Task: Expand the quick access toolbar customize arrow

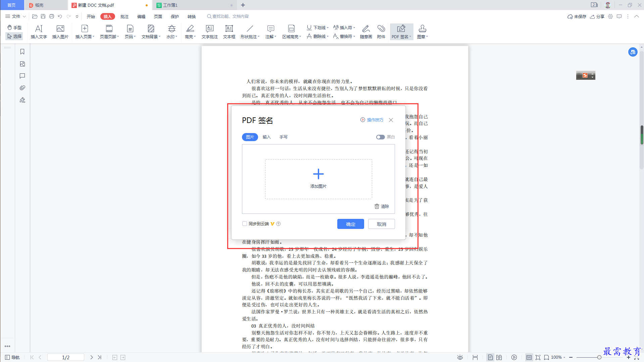Action: 77,16
